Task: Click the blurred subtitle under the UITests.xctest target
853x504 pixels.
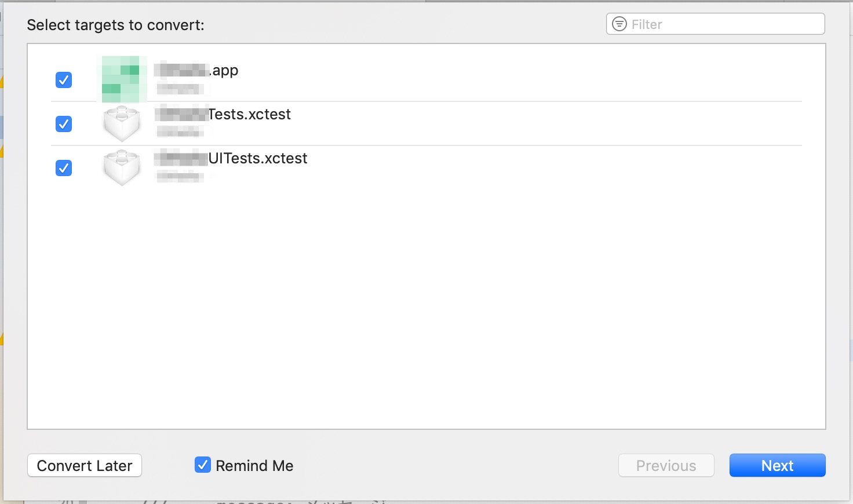Action: click(x=180, y=177)
